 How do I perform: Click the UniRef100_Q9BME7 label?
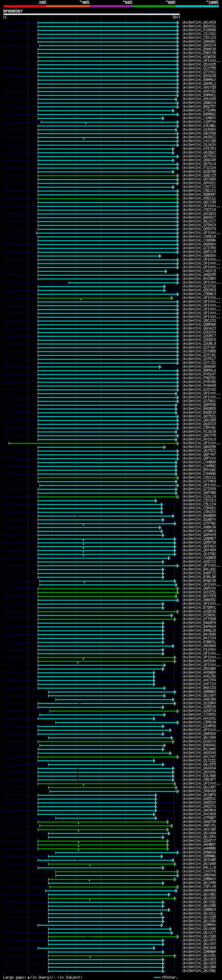(199, 539)
